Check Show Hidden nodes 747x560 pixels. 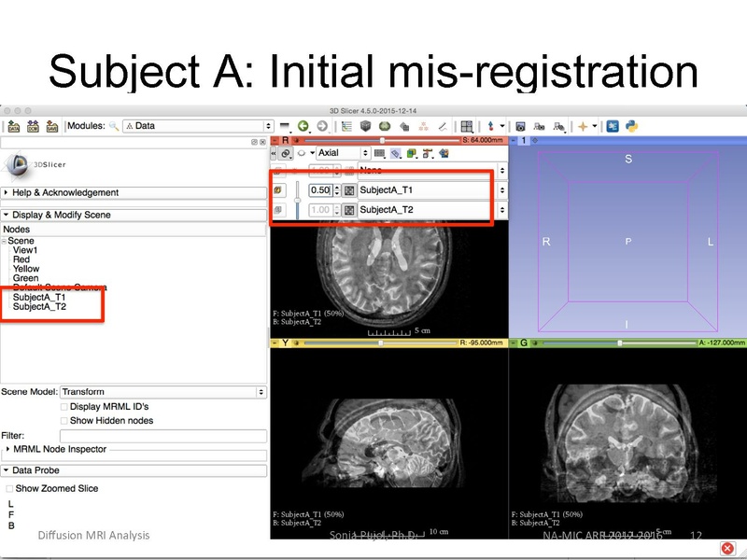click(x=63, y=421)
